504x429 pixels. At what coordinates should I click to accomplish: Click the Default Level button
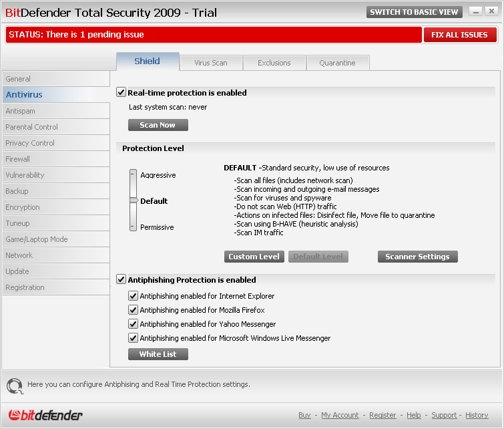(x=318, y=257)
